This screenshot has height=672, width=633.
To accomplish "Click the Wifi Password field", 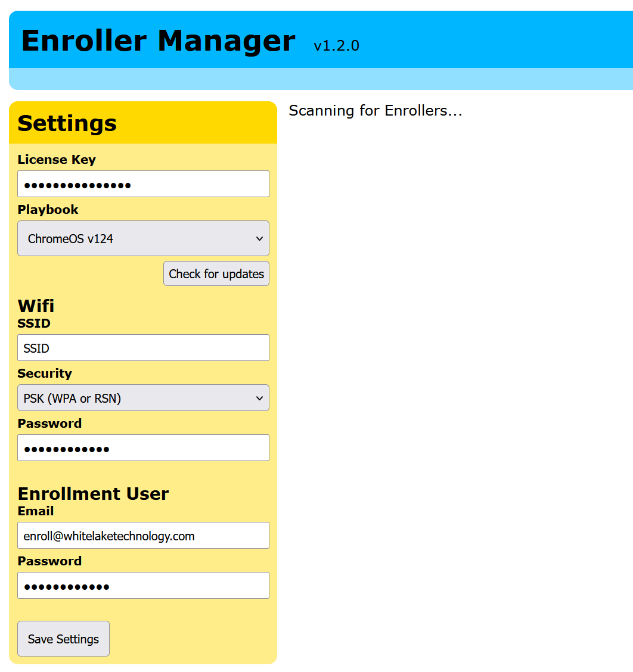I will (x=143, y=448).
